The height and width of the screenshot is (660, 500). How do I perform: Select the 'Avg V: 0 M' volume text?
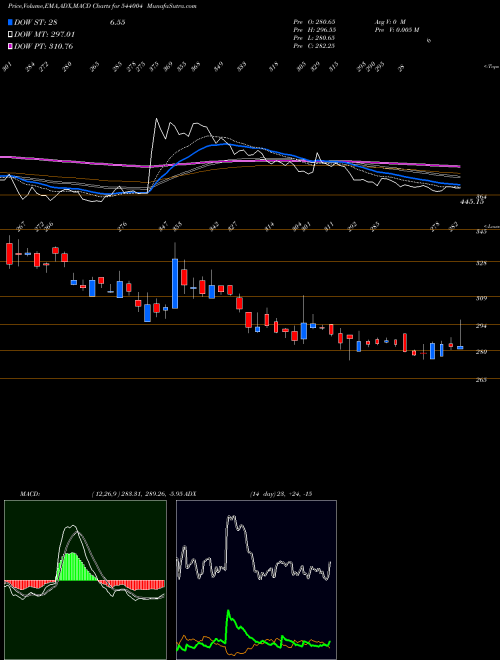[390, 21]
